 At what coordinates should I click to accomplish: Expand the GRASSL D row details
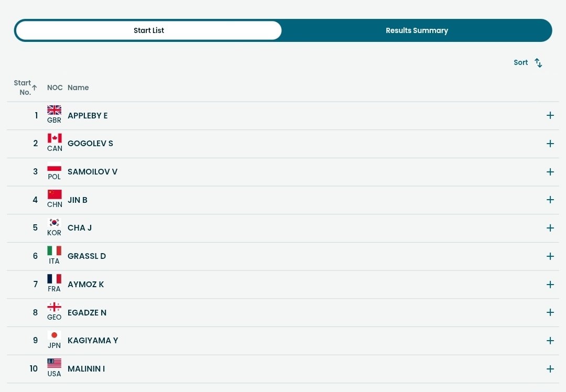tap(550, 256)
